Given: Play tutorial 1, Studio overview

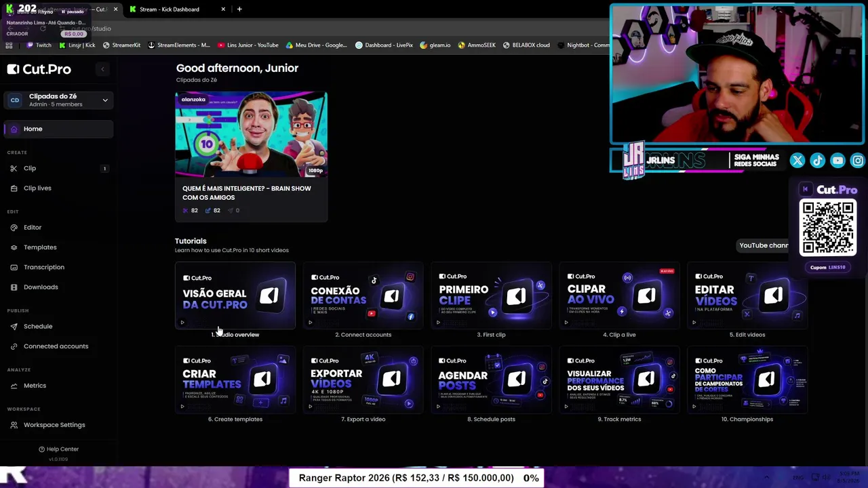Looking at the screenshot, I should tap(235, 296).
